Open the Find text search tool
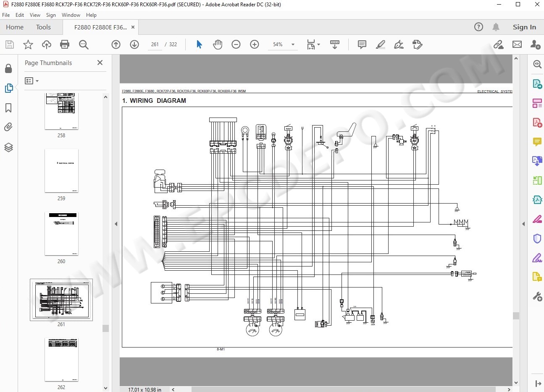This screenshot has width=544, height=392. [84, 44]
